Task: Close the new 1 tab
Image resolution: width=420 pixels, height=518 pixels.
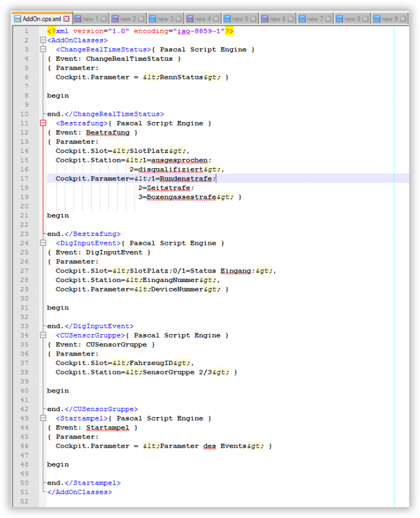Action: coord(104,19)
